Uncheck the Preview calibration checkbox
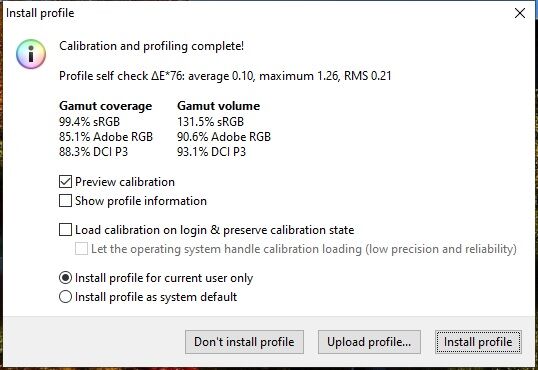Image resolution: width=538 pixels, height=370 pixels. [65, 182]
